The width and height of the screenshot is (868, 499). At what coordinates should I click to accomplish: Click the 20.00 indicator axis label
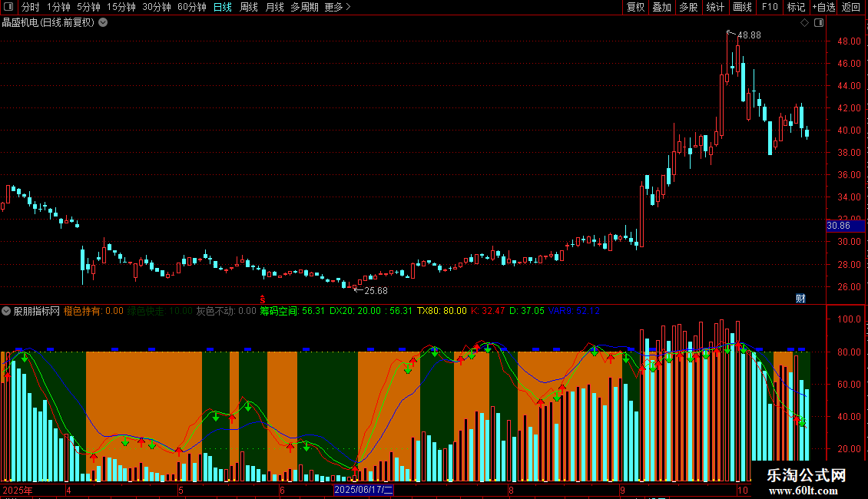(849, 448)
